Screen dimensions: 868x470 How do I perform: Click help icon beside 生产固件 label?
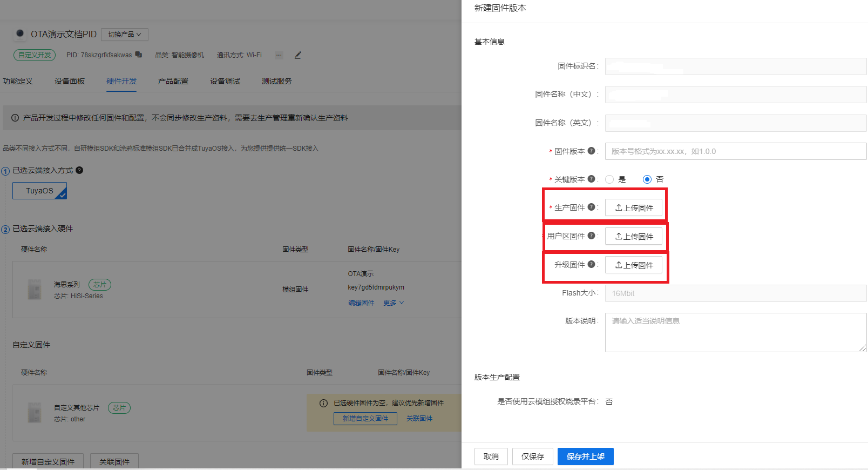tap(591, 207)
